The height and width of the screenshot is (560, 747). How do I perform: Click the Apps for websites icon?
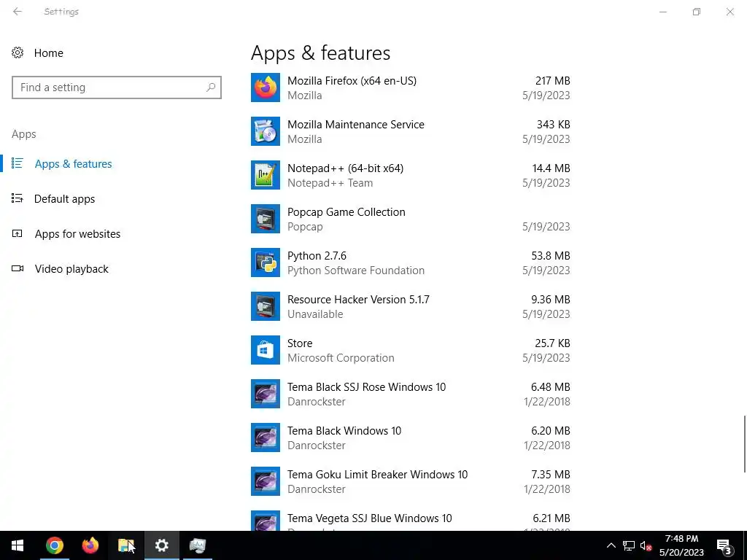[18, 233]
